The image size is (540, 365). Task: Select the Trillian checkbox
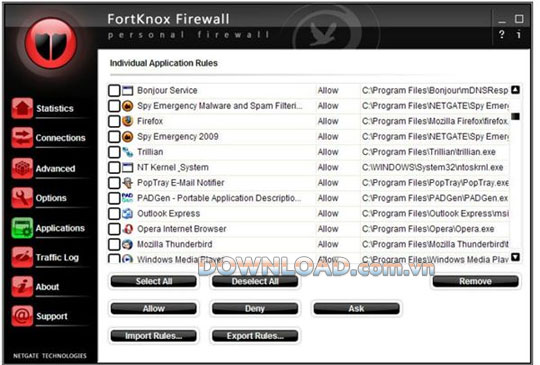(x=114, y=152)
